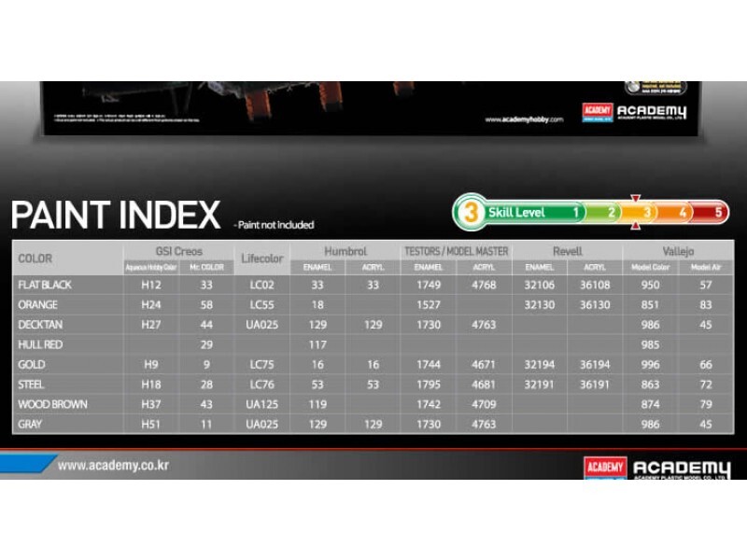Click Testors enamel value 1749
This screenshot has height=560, width=747.
coord(429,285)
